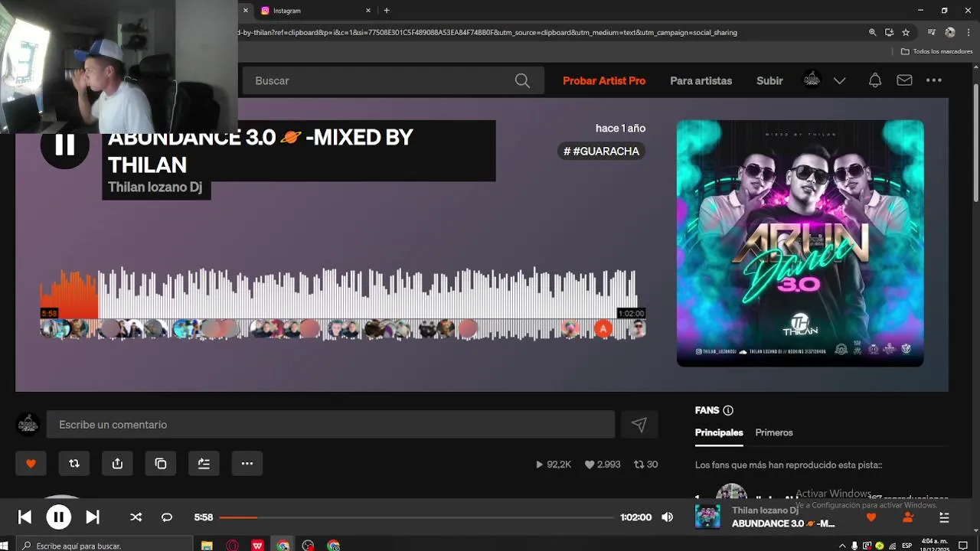Pause the track with the large header pause button
The image size is (980, 551).
pos(64,145)
